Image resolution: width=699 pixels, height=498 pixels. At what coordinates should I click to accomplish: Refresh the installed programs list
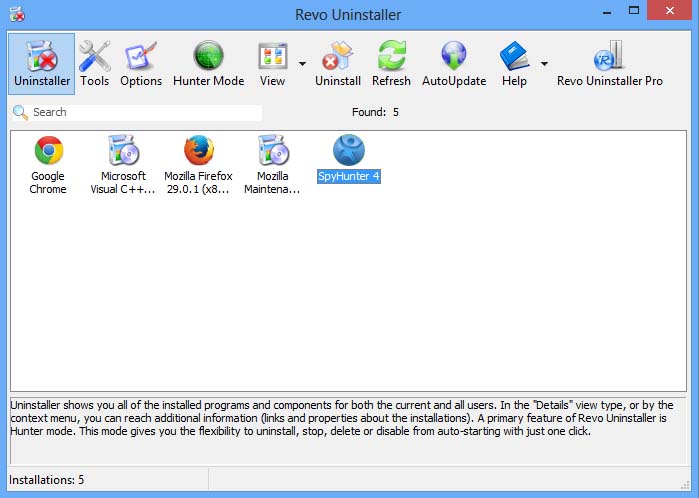click(x=391, y=64)
